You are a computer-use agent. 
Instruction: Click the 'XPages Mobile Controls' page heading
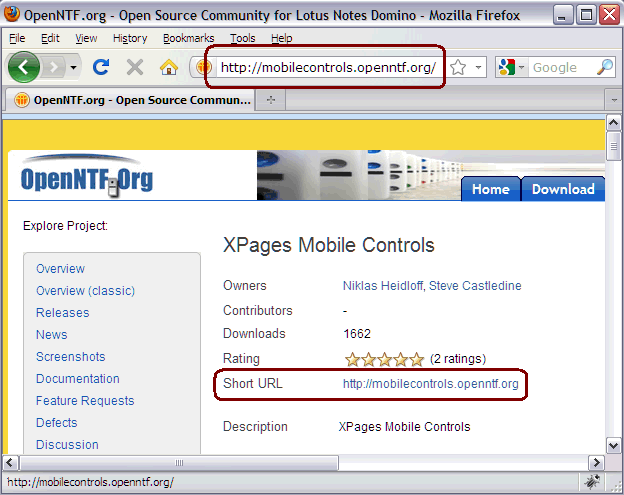[329, 245]
